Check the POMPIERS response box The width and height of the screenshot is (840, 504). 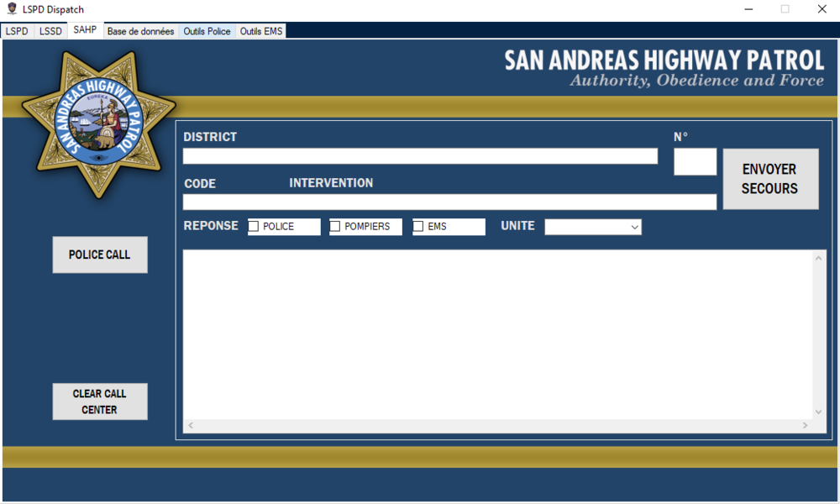(x=334, y=225)
